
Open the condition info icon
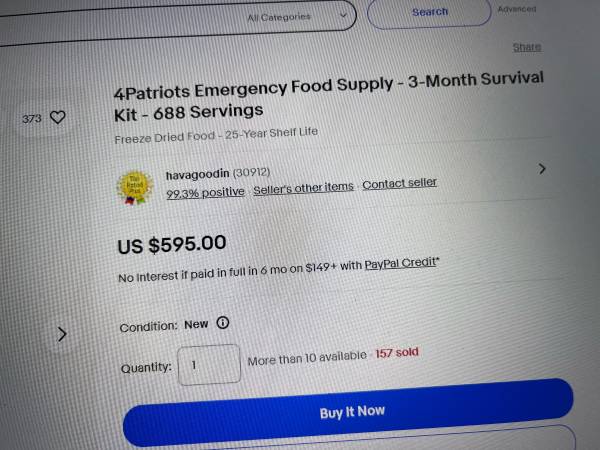pyautogui.click(x=223, y=323)
